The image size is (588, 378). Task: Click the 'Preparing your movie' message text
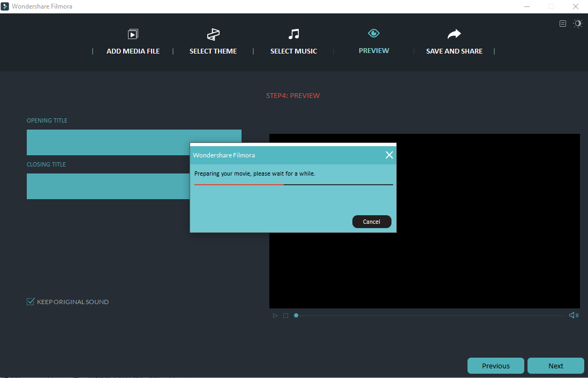(254, 173)
